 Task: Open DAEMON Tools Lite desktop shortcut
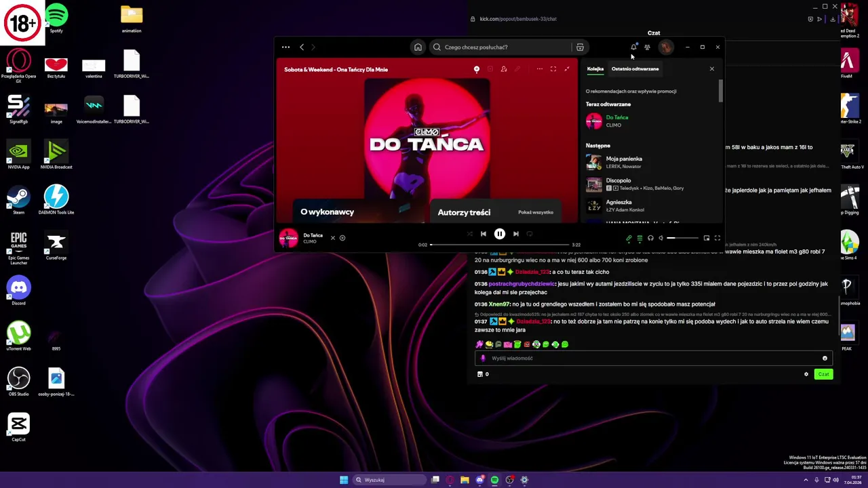click(x=56, y=200)
